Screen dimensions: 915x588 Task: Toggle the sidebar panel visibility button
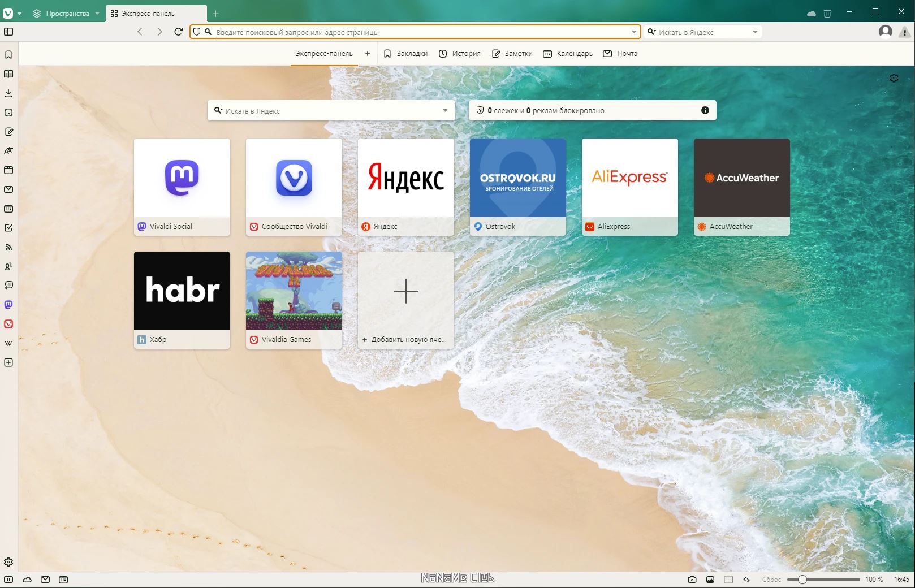point(8,32)
